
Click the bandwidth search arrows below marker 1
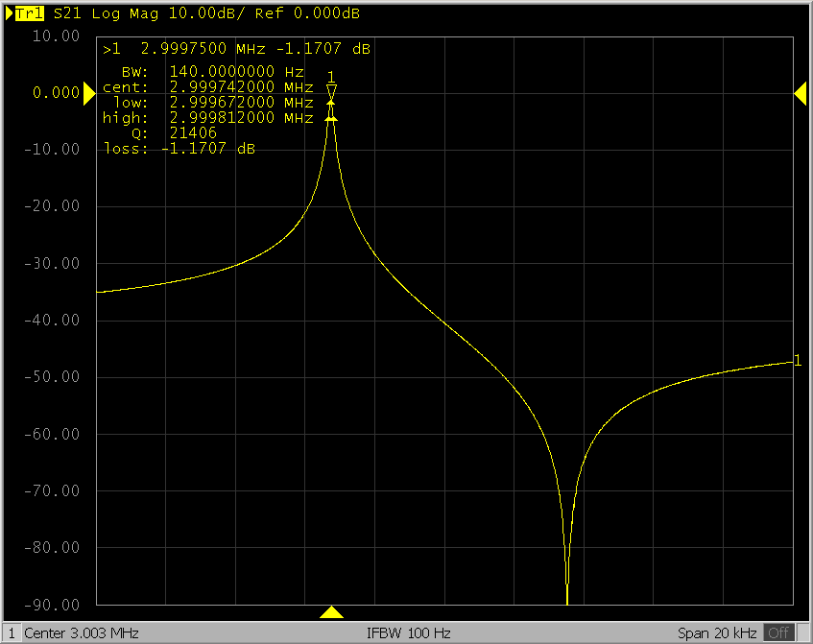[x=331, y=109]
